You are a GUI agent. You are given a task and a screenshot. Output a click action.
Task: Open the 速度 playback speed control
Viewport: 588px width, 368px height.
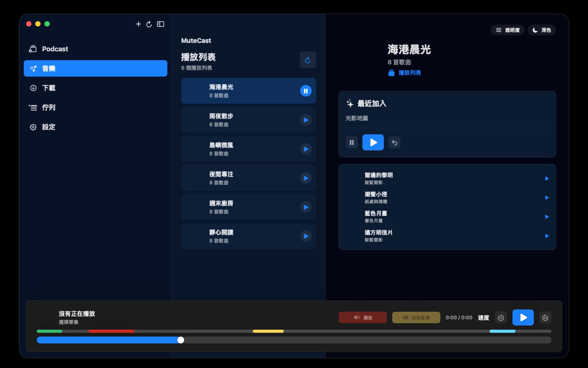point(483,318)
